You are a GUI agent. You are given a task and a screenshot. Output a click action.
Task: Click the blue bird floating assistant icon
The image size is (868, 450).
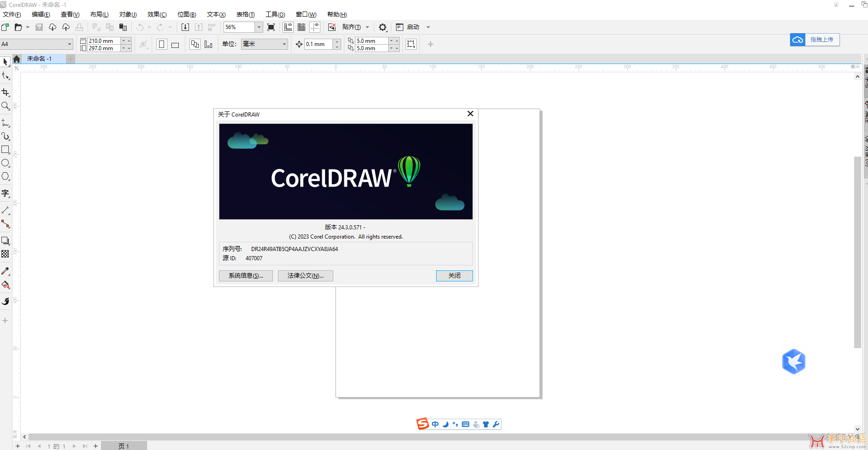click(x=793, y=362)
